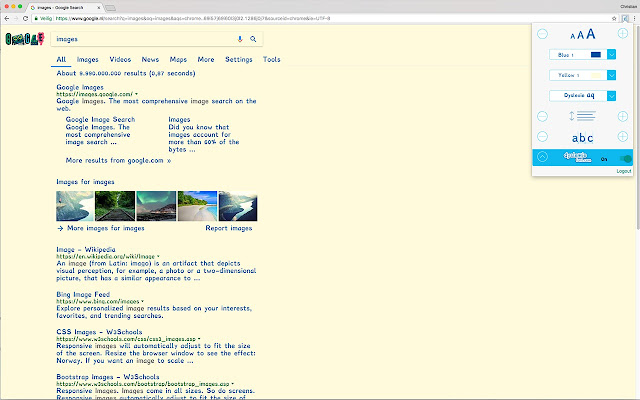Click More results from google.com
This screenshot has height=400, width=640.
[x=118, y=160]
